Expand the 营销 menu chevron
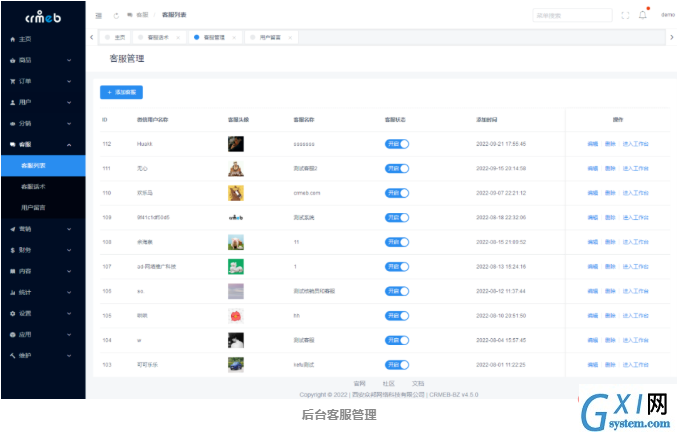This screenshot has height=432, width=677. (x=69, y=229)
